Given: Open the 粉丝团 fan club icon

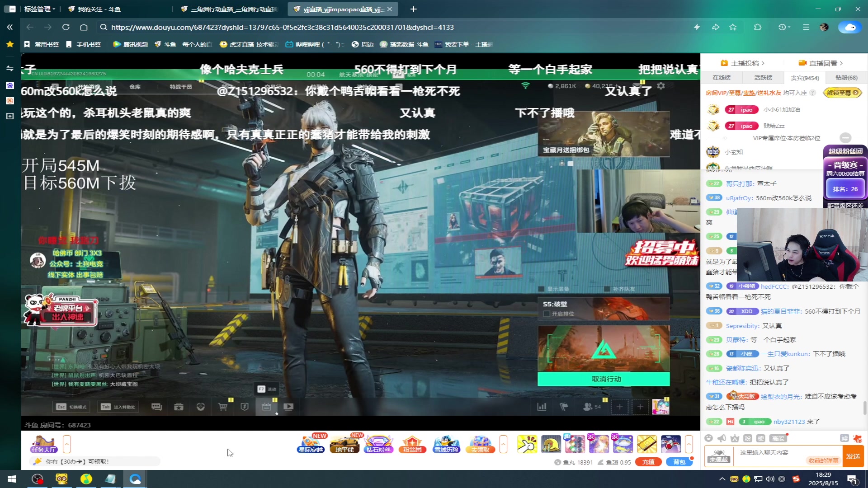Looking at the screenshot, I should (412, 444).
